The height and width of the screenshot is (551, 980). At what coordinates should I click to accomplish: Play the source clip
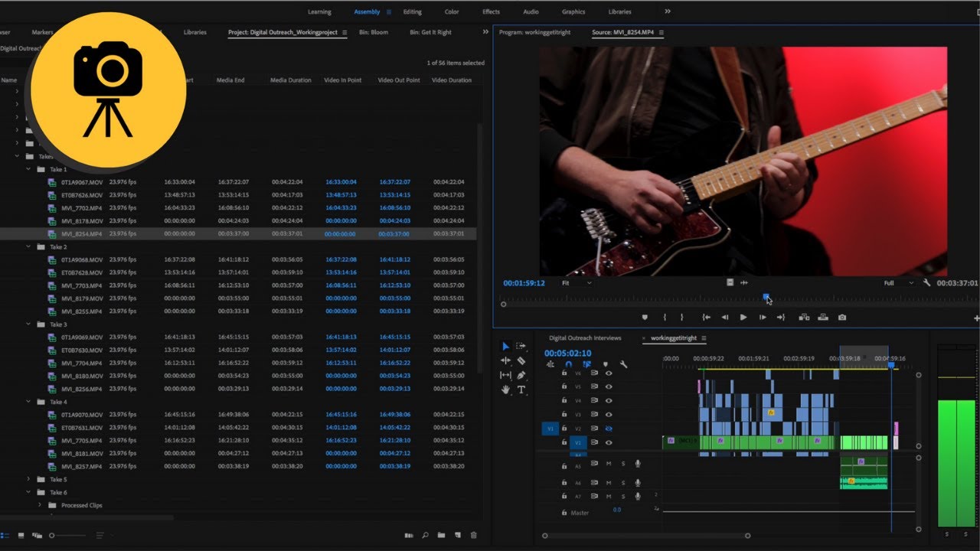tap(743, 317)
